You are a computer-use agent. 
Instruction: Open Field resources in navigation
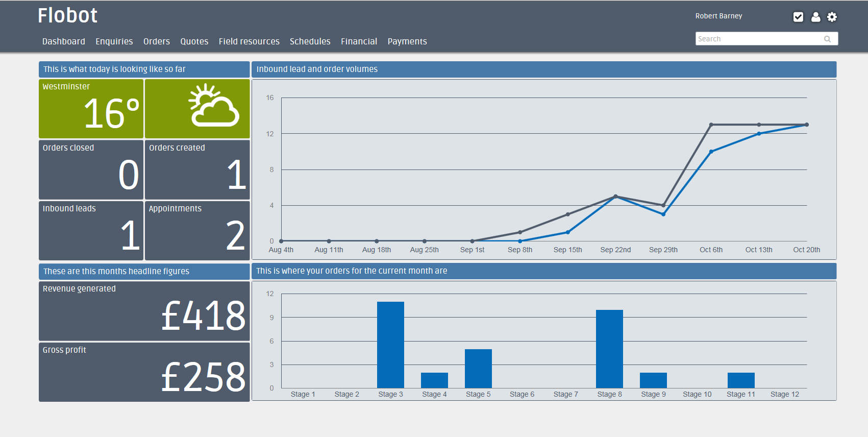pyautogui.click(x=249, y=41)
